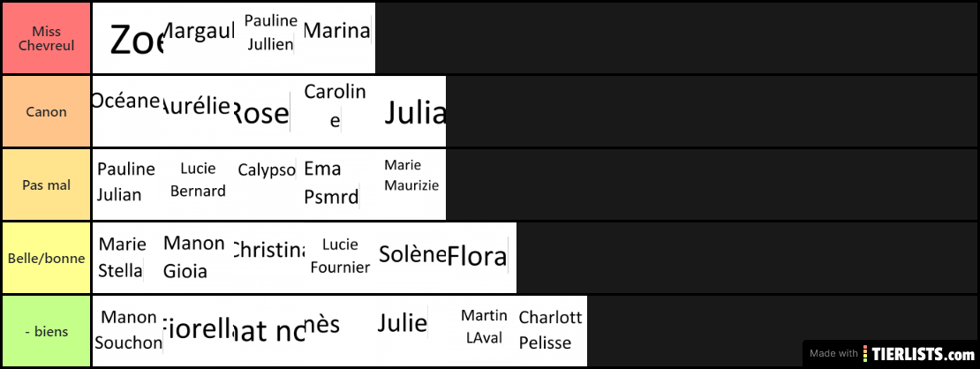Click the yellow Belle/bonne tier label
Image resolution: width=980 pixels, height=369 pixels.
pyautogui.click(x=46, y=258)
